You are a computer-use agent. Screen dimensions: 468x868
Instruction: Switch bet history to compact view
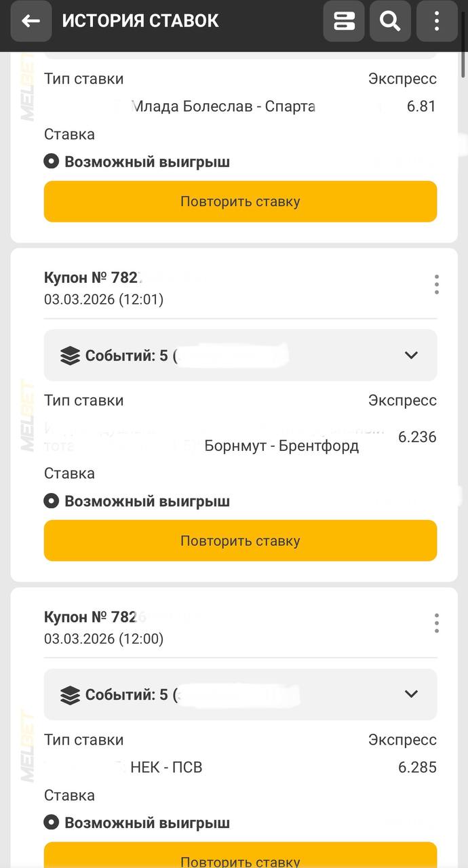pyautogui.click(x=345, y=22)
